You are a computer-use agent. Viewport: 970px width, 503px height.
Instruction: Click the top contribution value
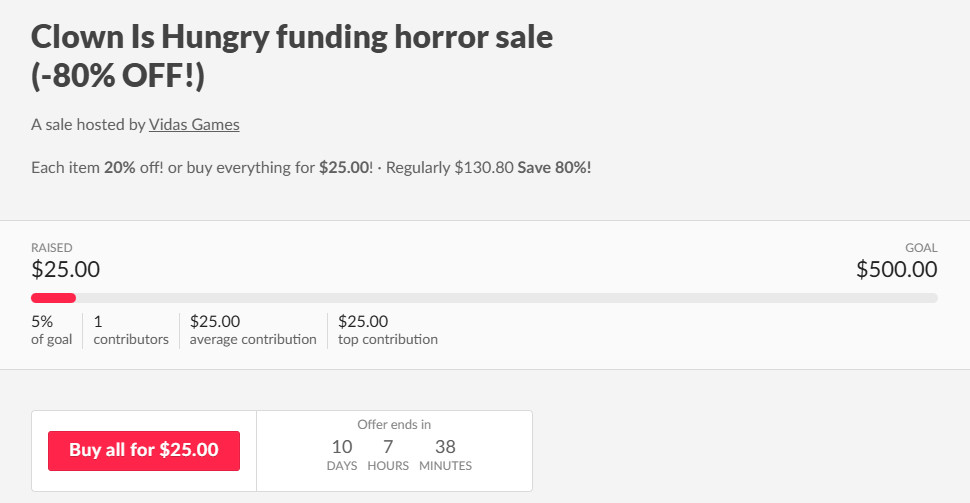click(363, 322)
